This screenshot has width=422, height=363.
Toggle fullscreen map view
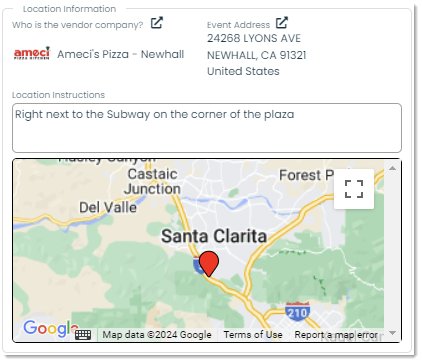coord(354,189)
